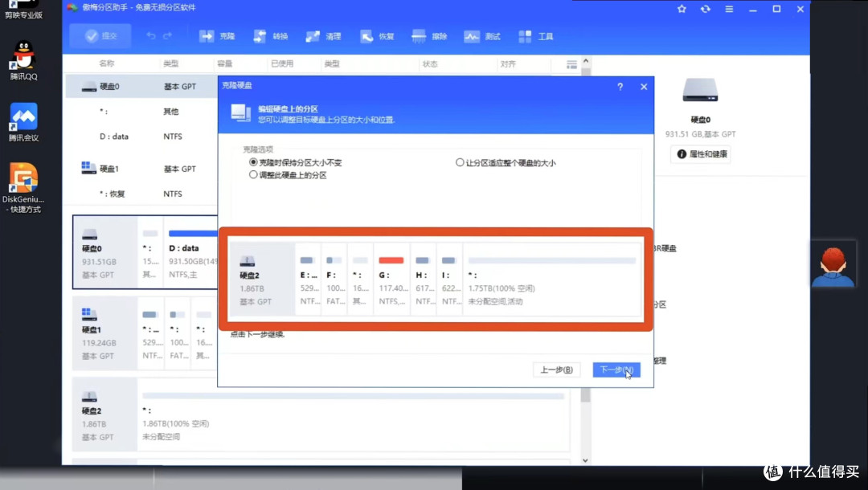
Task: Click the refresh icon in title bar
Action: click(706, 9)
